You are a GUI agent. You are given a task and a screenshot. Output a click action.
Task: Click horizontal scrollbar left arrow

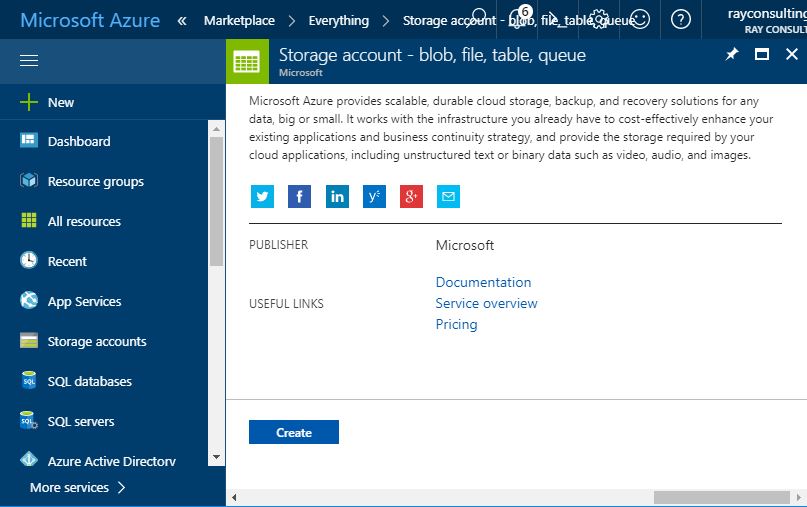coord(234,497)
